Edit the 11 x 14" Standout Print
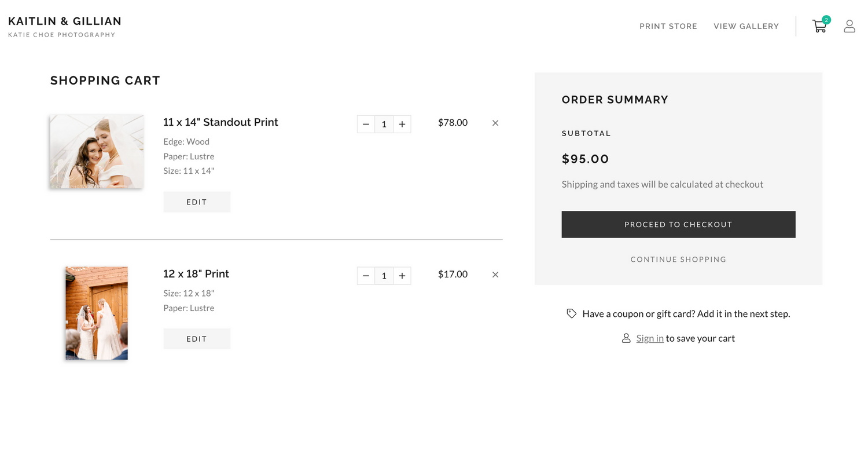868x457 pixels. pos(197,202)
